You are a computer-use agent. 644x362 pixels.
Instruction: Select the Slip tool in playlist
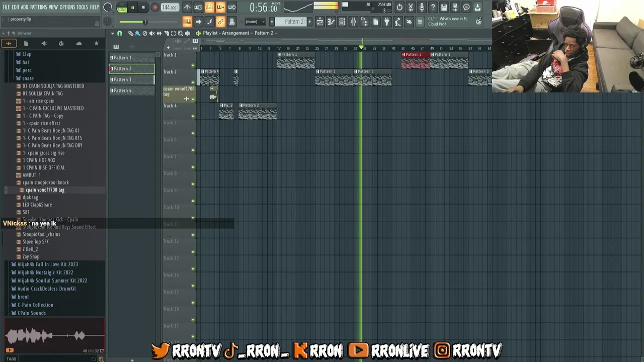pyautogui.click(x=159, y=33)
